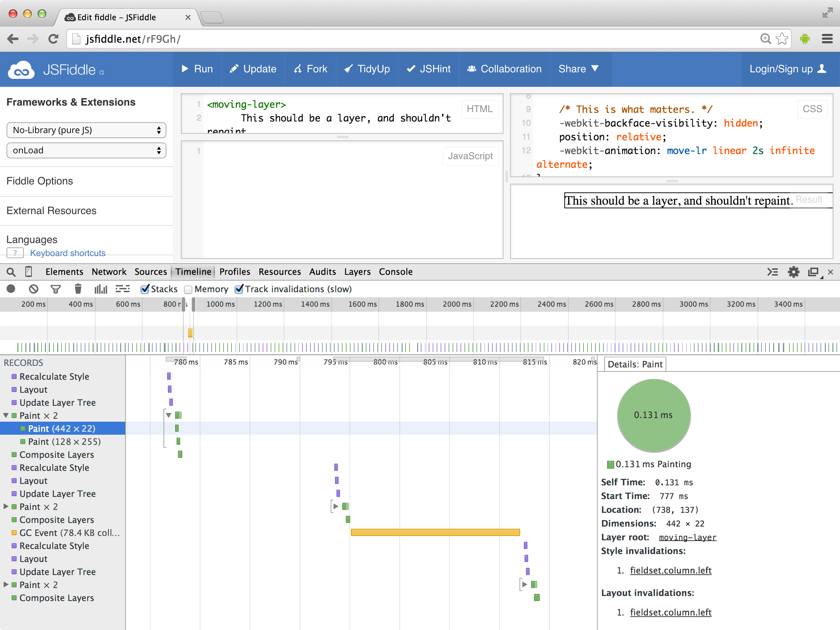
Task: Click the record button in Timeline toolbar
Action: [11, 289]
